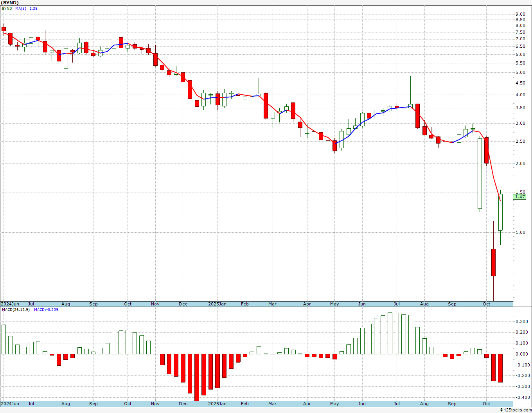This screenshot has width=532, height=413.
Task: Click the 0.300 MACD axis label
Action: point(521,322)
